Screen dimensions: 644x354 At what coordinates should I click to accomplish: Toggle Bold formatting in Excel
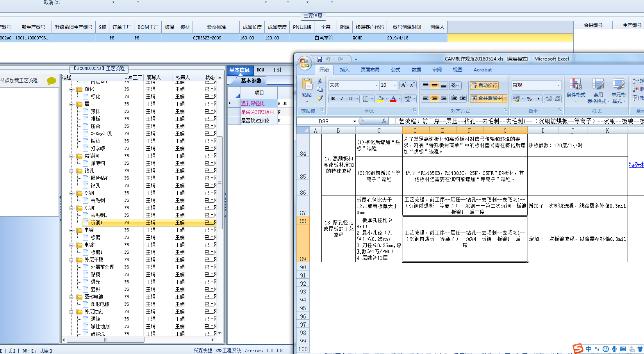tap(333, 99)
